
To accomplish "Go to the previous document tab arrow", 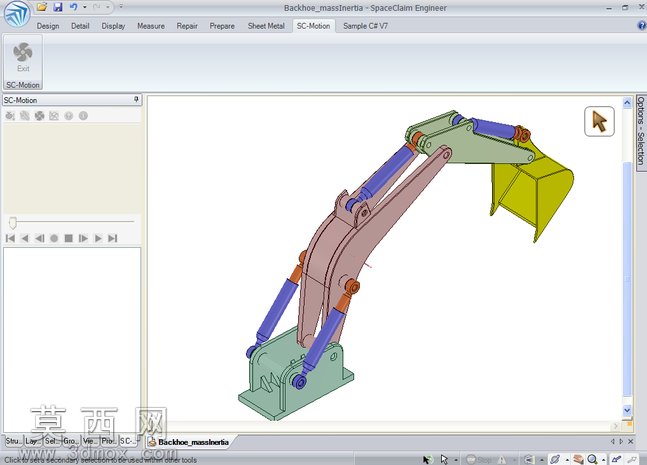I will [612, 441].
